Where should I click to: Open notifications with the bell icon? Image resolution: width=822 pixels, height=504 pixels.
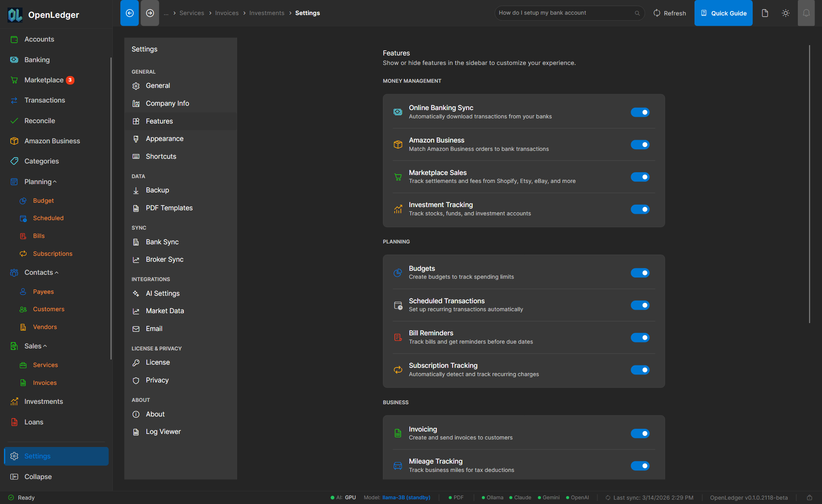point(806,13)
